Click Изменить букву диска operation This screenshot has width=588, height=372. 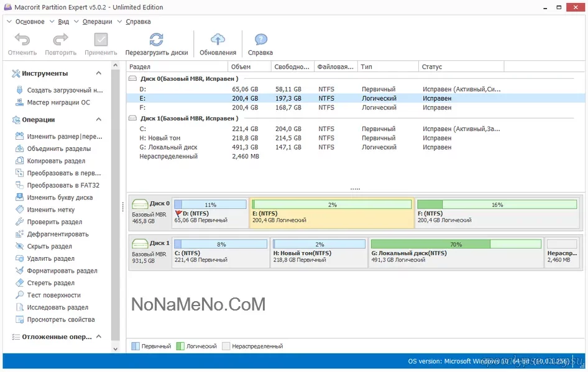(60, 197)
